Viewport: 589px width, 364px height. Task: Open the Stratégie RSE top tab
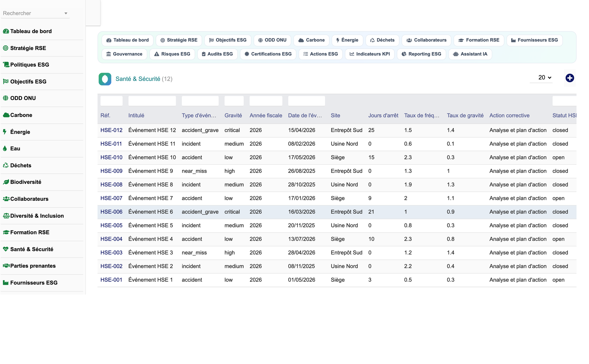pos(179,40)
